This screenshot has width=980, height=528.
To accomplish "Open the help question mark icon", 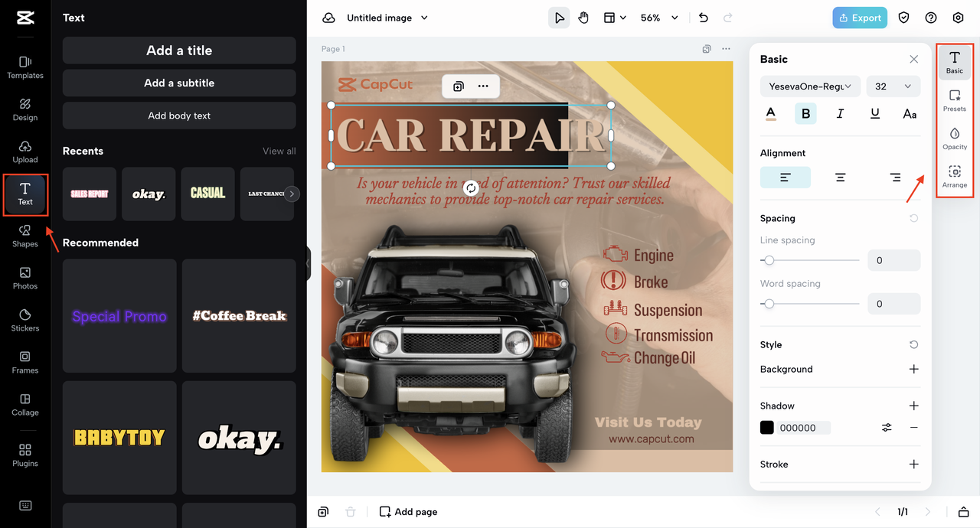I will (x=931, y=18).
